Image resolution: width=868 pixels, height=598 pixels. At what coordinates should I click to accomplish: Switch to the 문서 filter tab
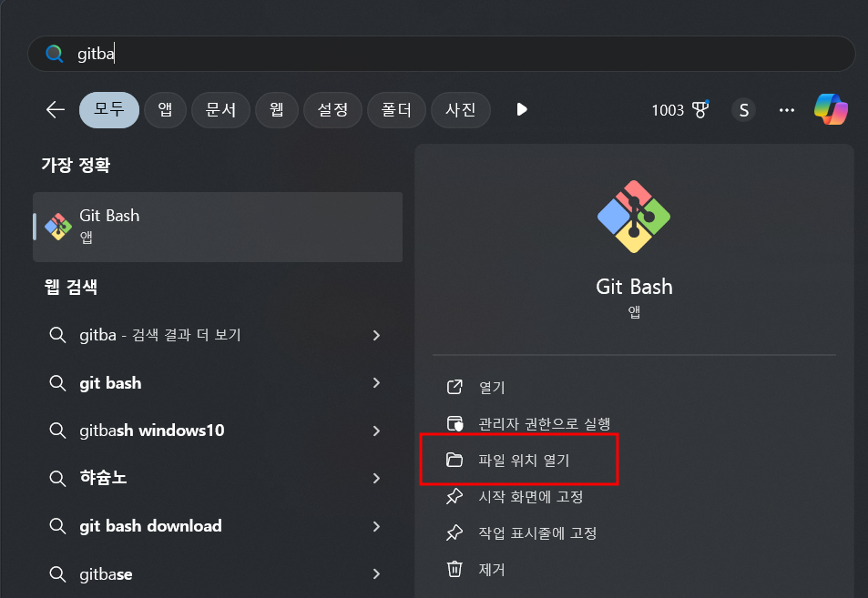point(220,110)
